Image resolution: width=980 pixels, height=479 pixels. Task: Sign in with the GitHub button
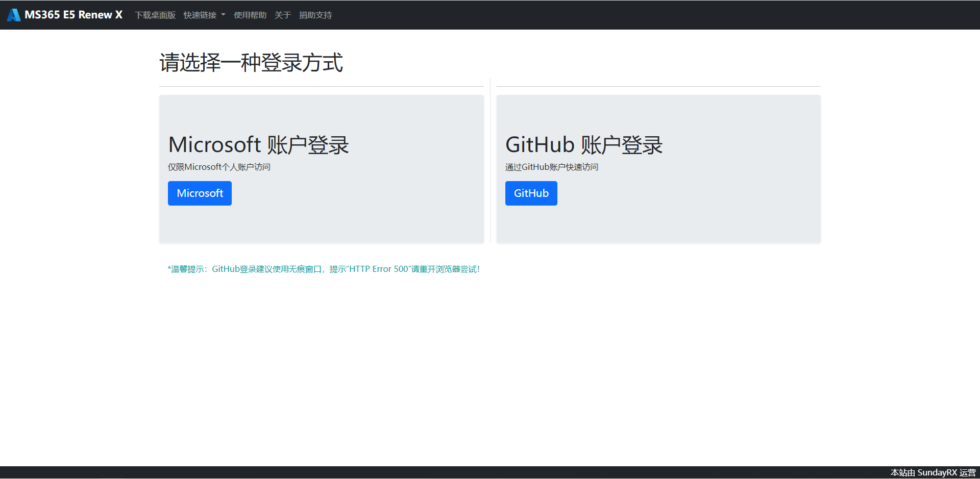(x=531, y=193)
